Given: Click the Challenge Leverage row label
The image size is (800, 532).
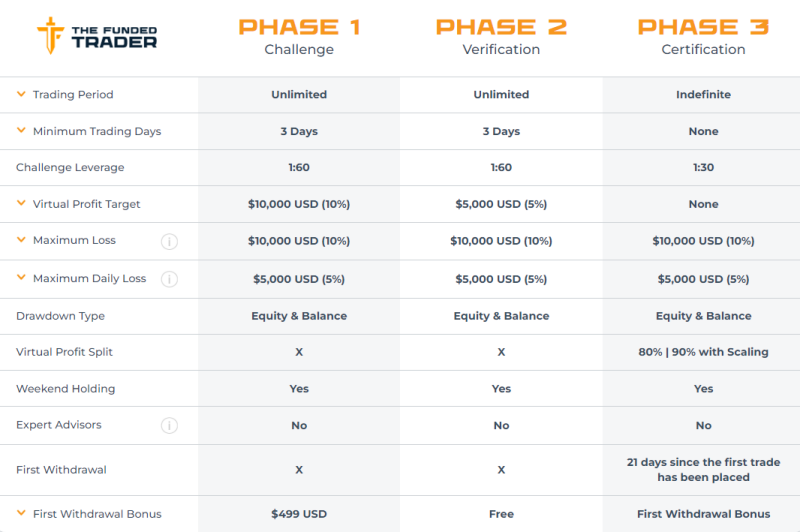Looking at the screenshot, I should 70,168.
